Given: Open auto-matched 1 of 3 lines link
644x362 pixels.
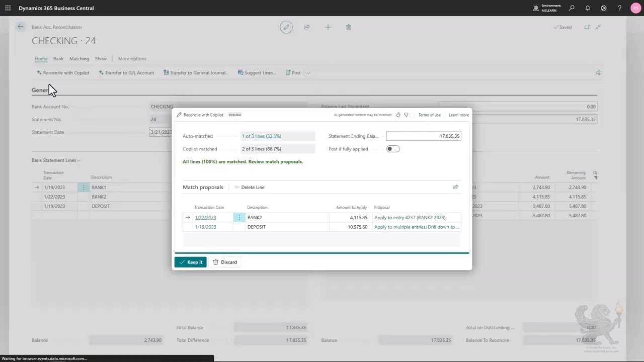Looking at the screenshot, I should click(261, 136).
